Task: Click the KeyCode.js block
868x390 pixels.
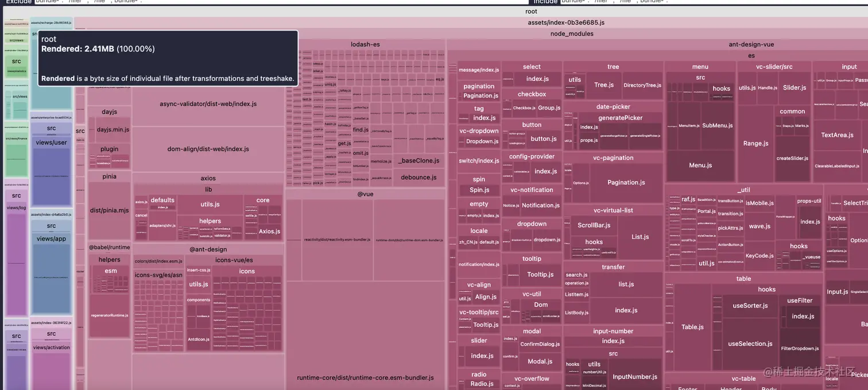Action: [x=759, y=256]
